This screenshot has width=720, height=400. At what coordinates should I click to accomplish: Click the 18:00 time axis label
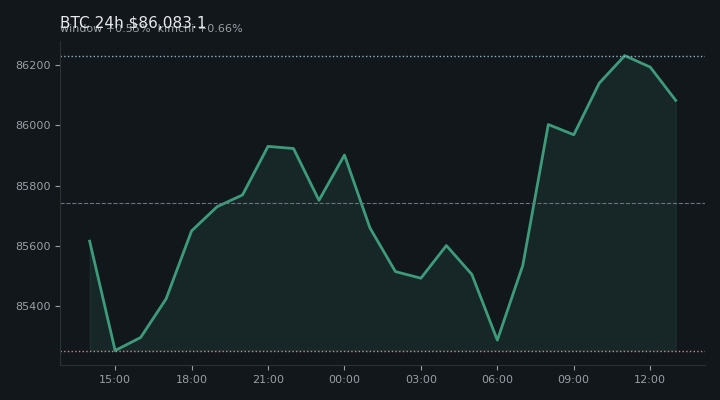pos(191,379)
